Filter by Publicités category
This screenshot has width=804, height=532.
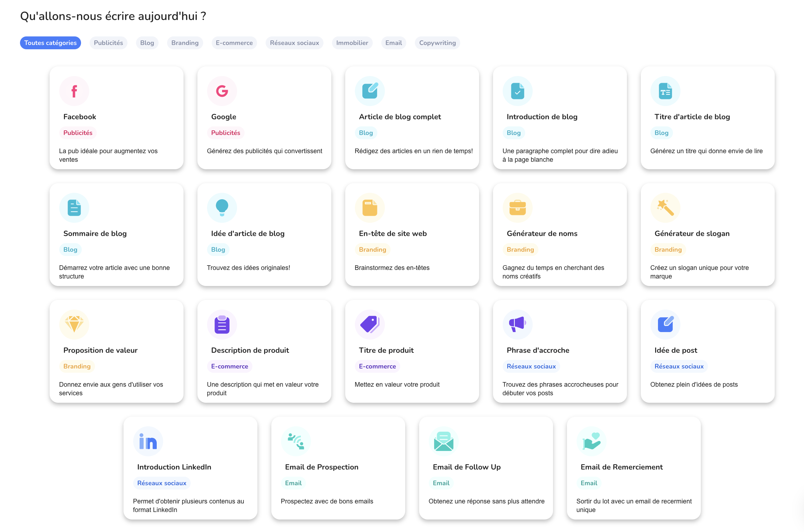109,43
